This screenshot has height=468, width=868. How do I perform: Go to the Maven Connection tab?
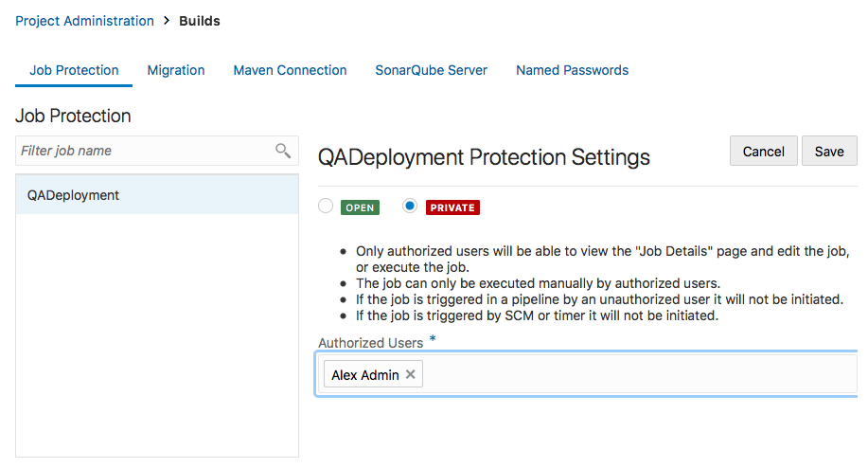(290, 70)
